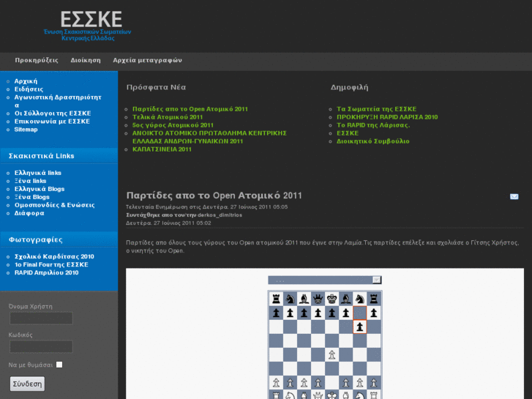Click the white pawn on e4

tap(331, 355)
